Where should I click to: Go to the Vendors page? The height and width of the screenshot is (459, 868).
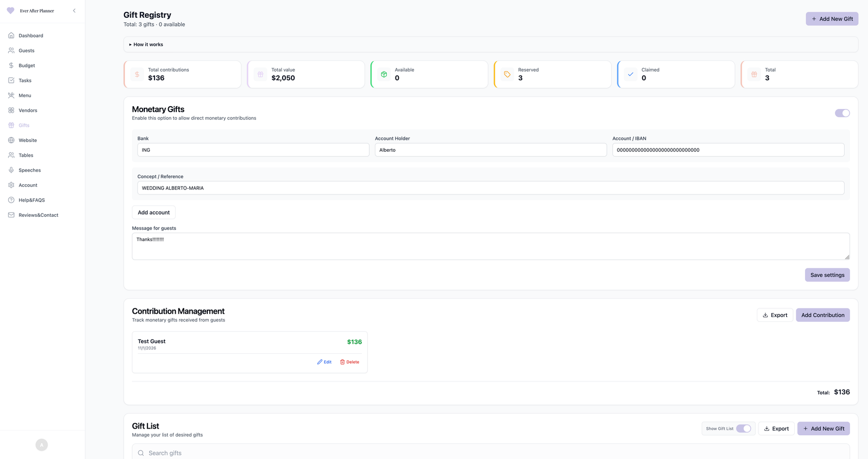pos(28,111)
